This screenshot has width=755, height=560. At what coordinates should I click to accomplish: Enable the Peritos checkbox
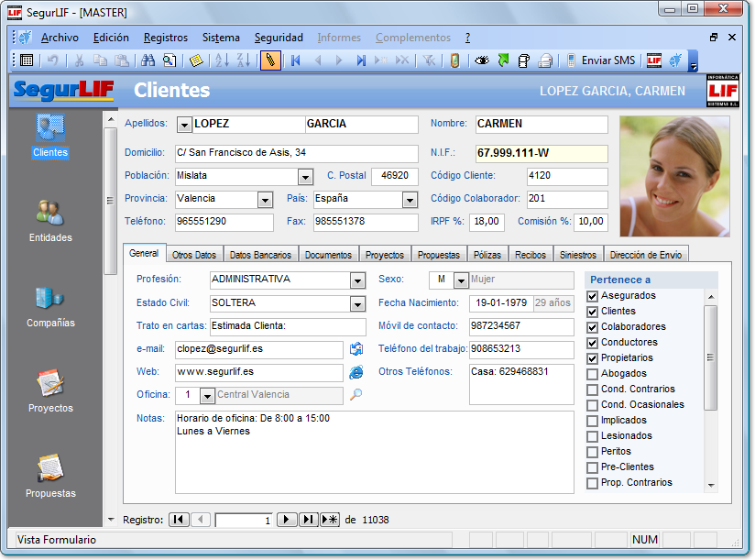[x=592, y=452]
